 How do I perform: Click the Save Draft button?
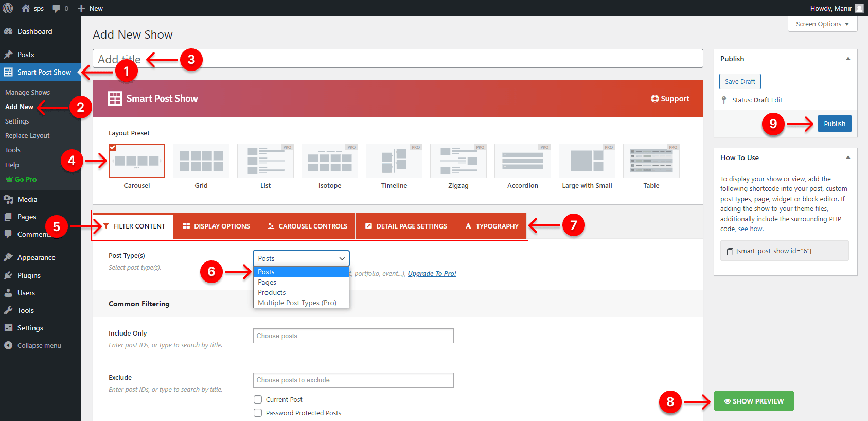point(740,81)
